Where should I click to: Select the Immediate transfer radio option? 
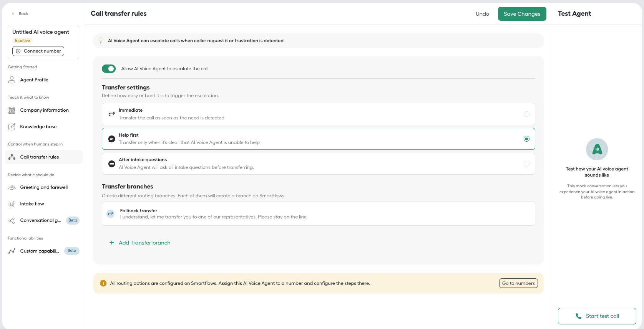526,114
